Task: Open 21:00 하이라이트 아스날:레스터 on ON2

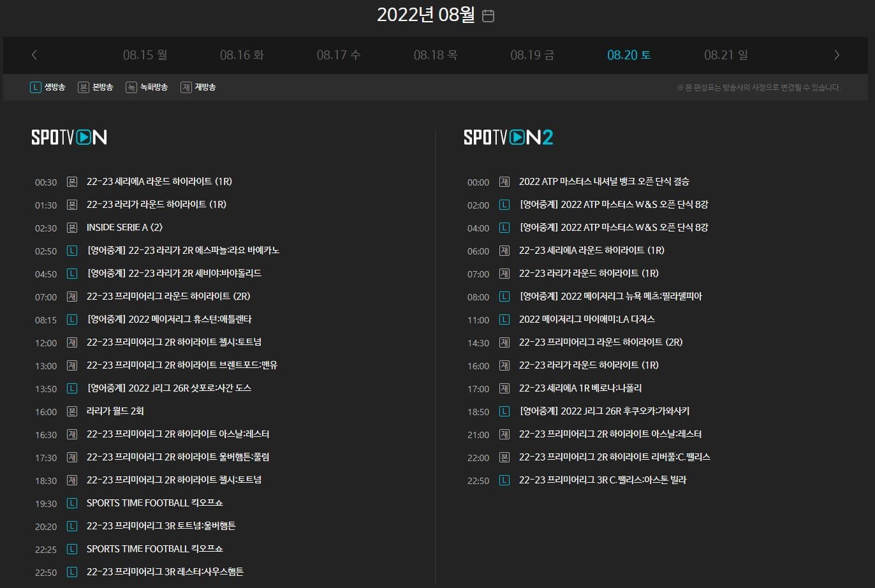Action: coord(610,434)
